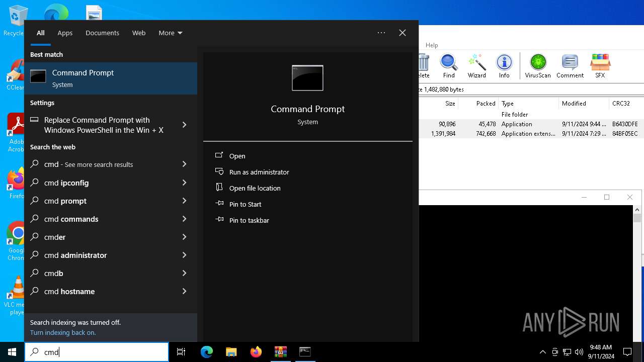
Task: Click Turn indexing back on link
Action: coord(63,332)
